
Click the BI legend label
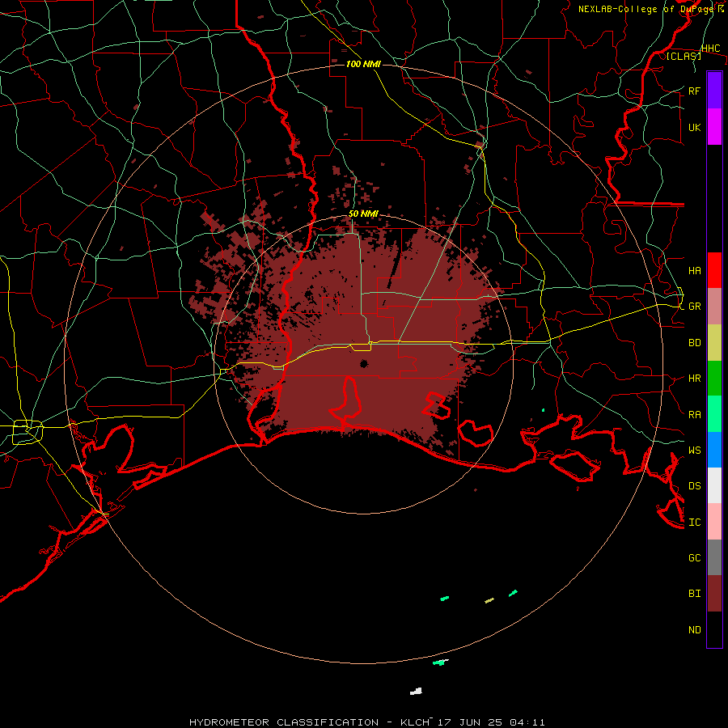point(694,594)
